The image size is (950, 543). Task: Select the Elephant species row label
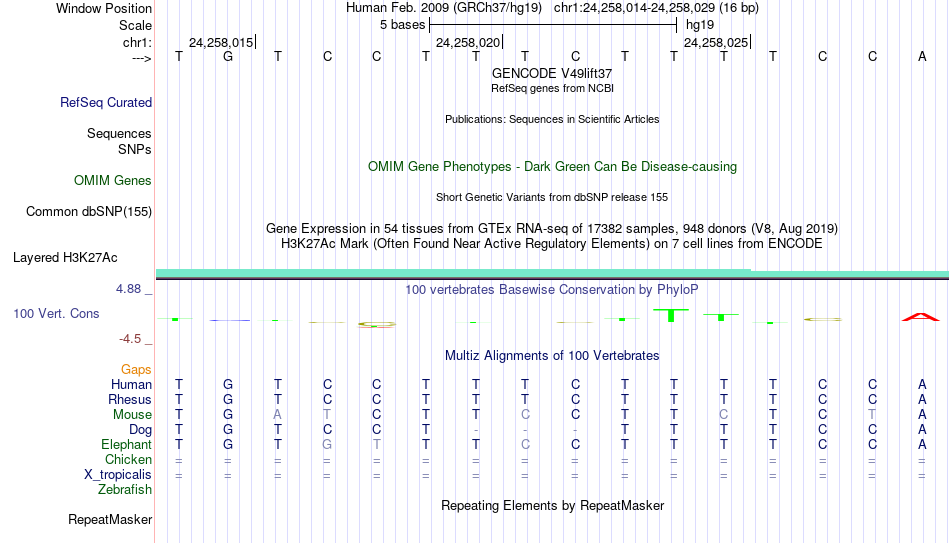126,445
